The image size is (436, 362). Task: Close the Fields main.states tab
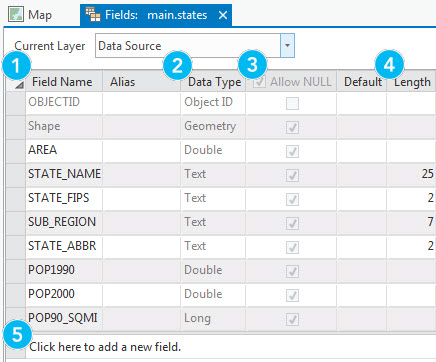[223, 15]
